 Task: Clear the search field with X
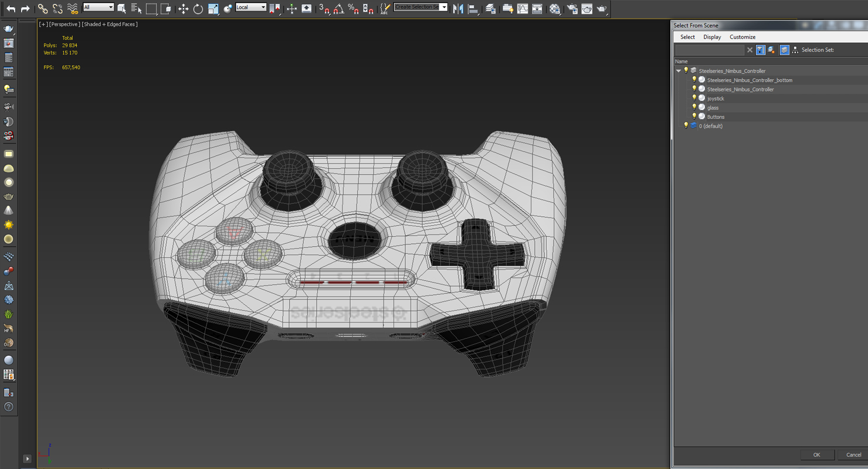[750, 50]
